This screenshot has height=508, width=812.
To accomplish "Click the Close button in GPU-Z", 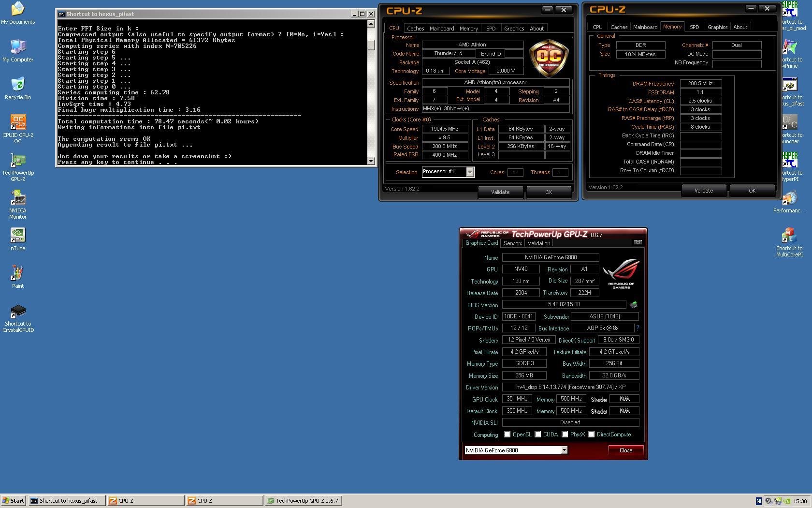I will (626, 450).
